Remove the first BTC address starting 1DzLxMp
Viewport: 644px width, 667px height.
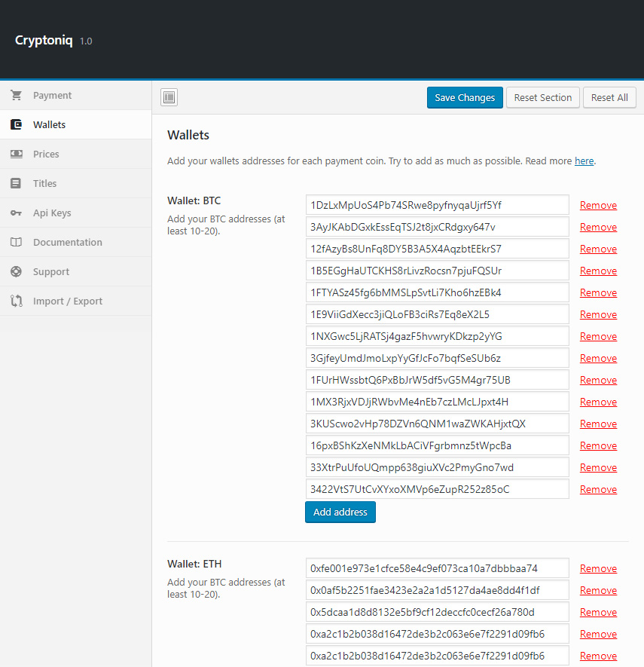[598, 206]
